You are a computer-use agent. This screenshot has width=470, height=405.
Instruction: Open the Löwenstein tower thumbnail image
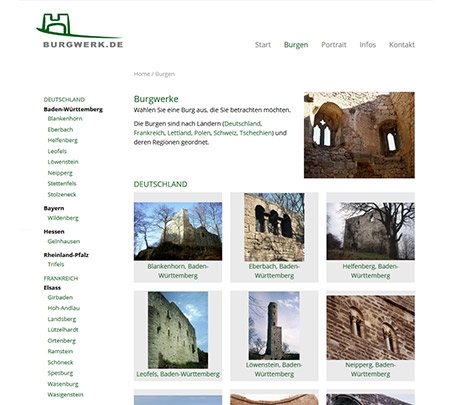pos(274,326)
